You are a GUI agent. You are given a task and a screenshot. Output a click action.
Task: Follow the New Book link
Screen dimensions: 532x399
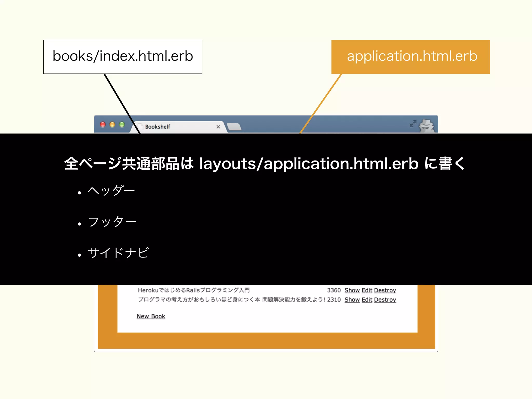click(x=151, y=316)
